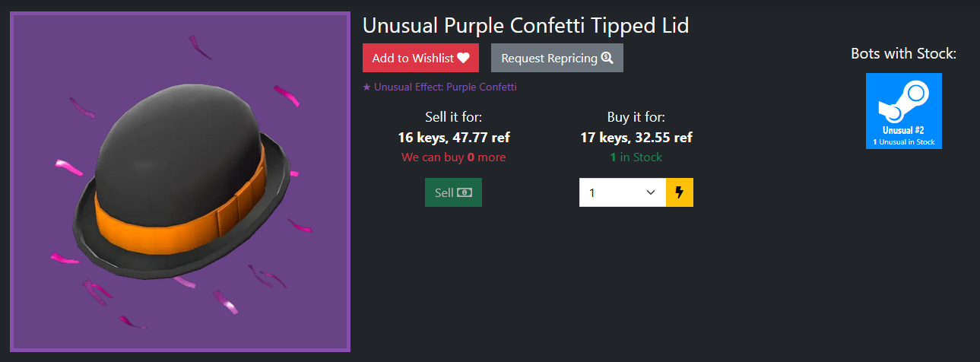Image resolution: width=980 pixels, height=362 pixels.
Task: Click the heart icon on the wishlist button
Action: click(x=463, y=58)
